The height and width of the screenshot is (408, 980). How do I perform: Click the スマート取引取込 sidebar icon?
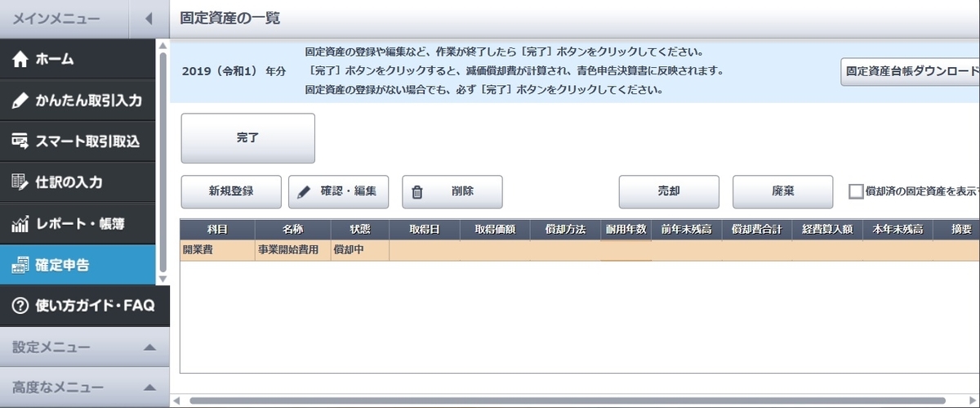point(20,141)
